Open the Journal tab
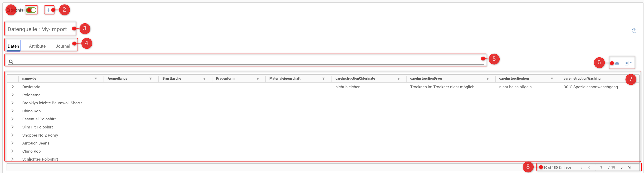The height and width of the screenshot is (173, 644). coord(63,46)
